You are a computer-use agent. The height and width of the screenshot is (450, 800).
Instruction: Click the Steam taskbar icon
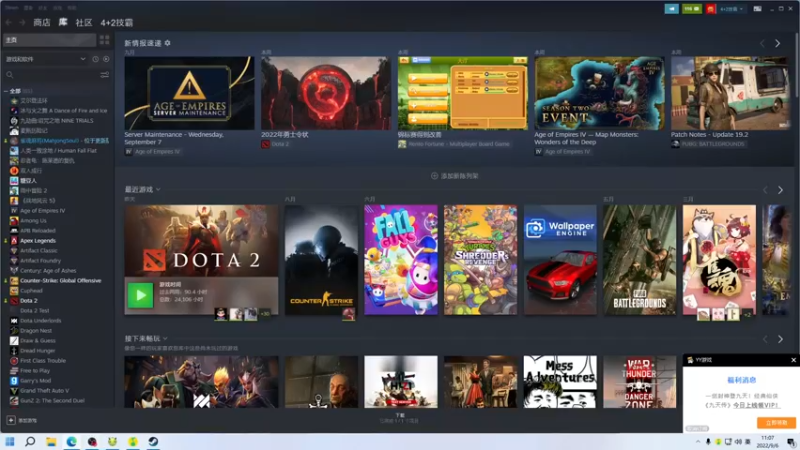click(x=153, y=441)
